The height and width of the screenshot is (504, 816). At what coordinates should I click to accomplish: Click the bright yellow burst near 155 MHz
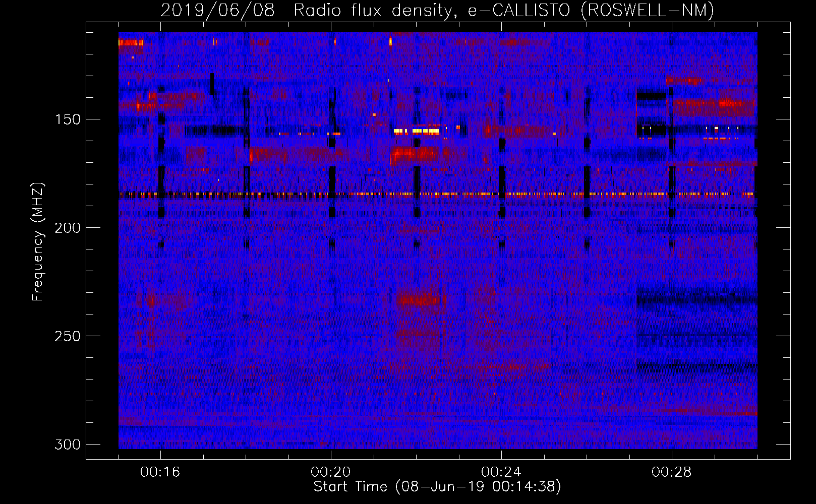pyautogui.click(x=417, y=131)
